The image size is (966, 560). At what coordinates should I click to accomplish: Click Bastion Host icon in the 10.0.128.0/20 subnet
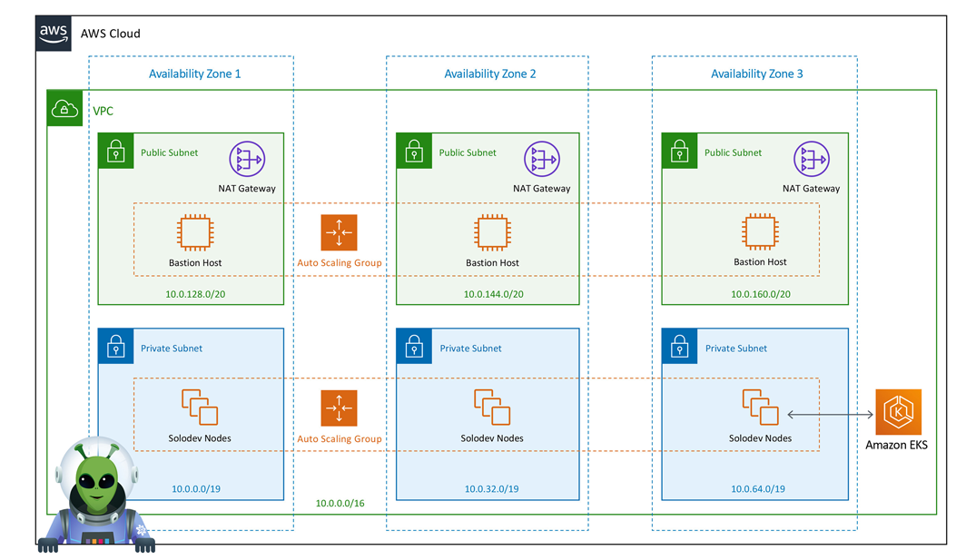[194, 233]
